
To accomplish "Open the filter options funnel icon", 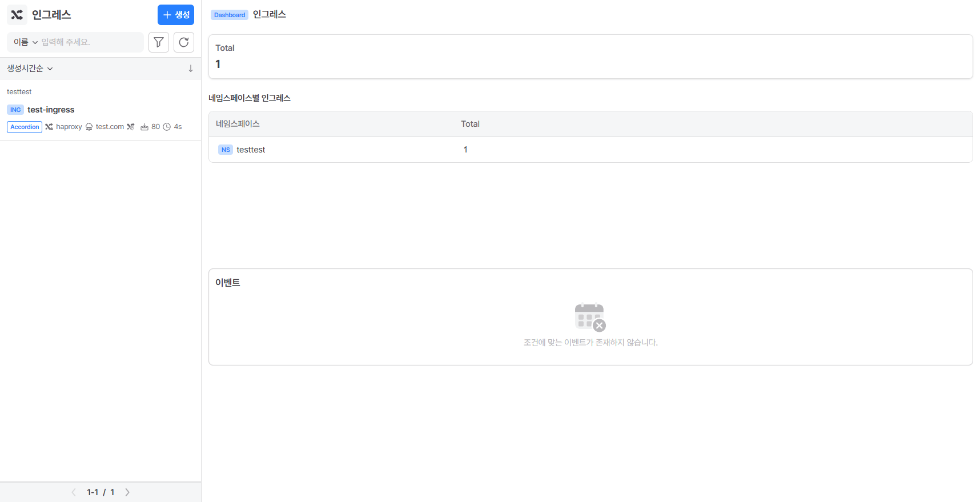I will tap(159, 42).
